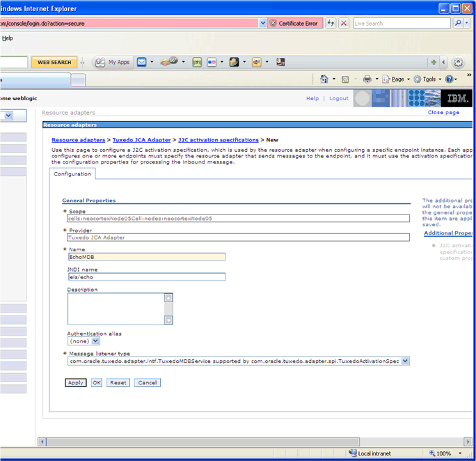Viewport: 476px width, 461px height.
Task: Click the Local intranet zone icon
Action: pos(352,453)
